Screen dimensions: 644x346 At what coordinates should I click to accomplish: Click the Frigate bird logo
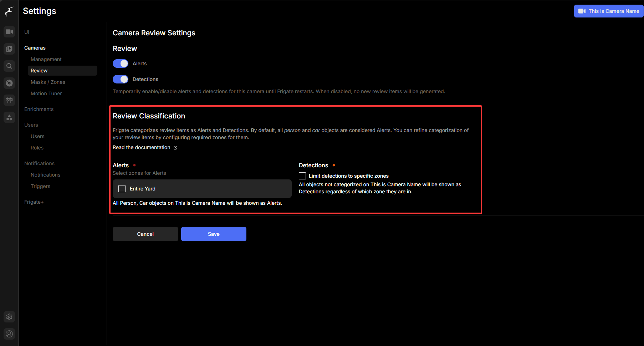click(9, 11)
